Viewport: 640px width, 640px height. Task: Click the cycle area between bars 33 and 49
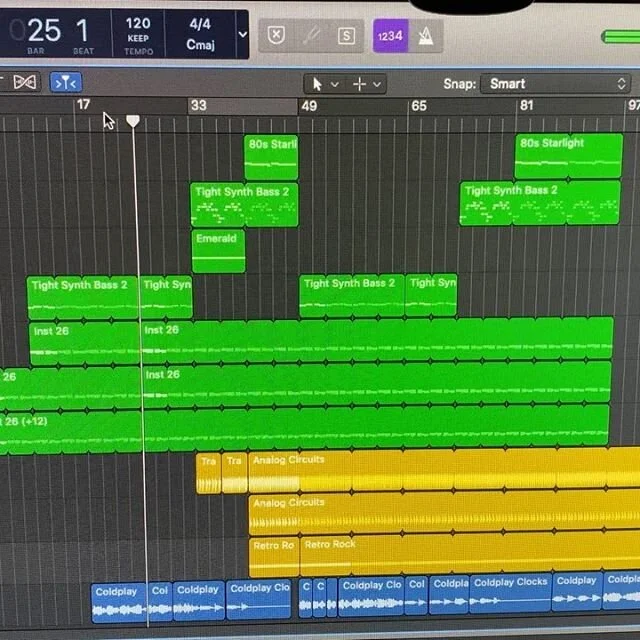[x=242, y=106]
